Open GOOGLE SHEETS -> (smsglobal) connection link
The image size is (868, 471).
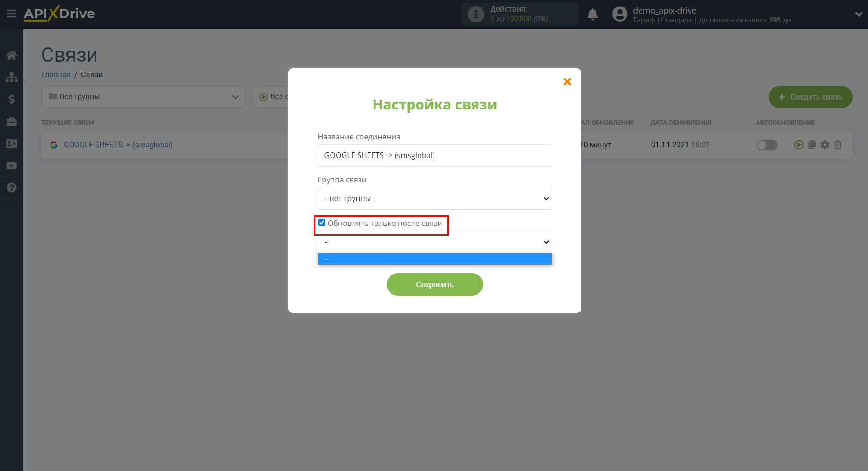tap(118, 145)
